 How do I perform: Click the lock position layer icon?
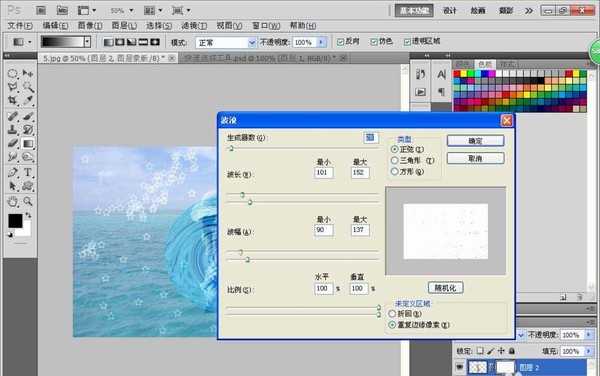(x=501, y=350)
